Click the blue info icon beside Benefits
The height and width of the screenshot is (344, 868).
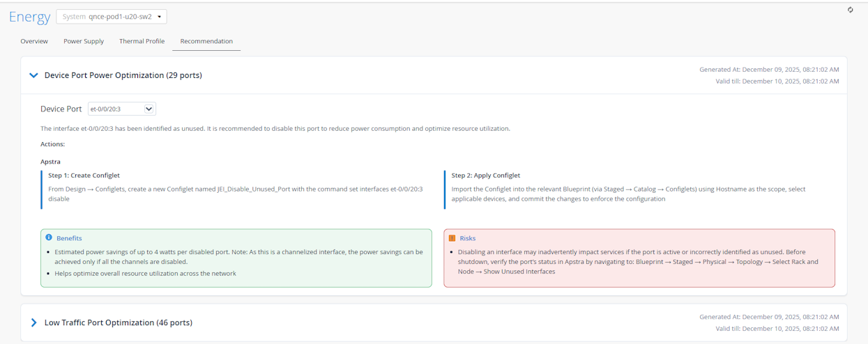pyautogui.click(x=49, y=237)
